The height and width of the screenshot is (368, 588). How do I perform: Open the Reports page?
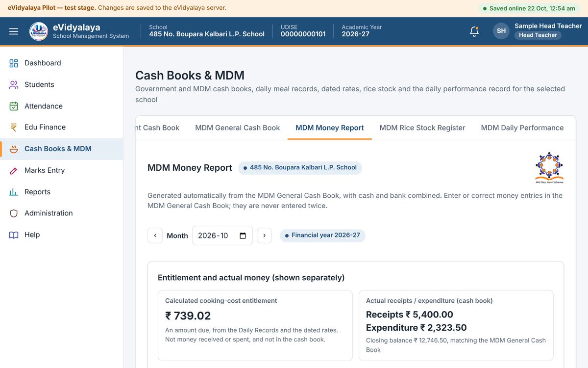pos(62,192)
